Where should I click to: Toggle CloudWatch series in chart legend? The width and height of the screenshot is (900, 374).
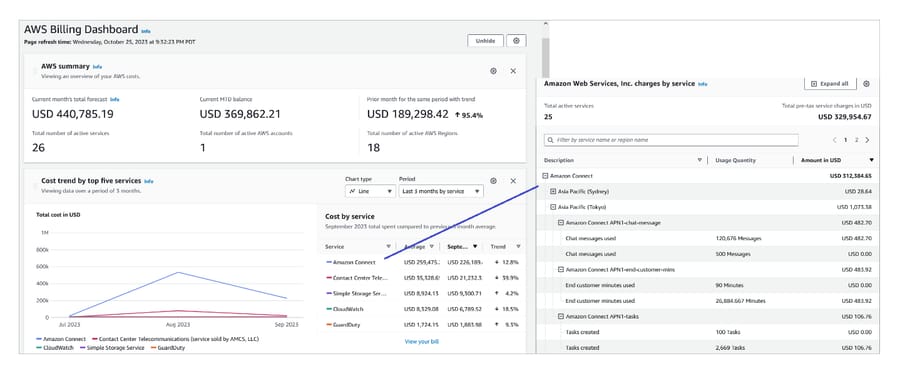[55, 348]
